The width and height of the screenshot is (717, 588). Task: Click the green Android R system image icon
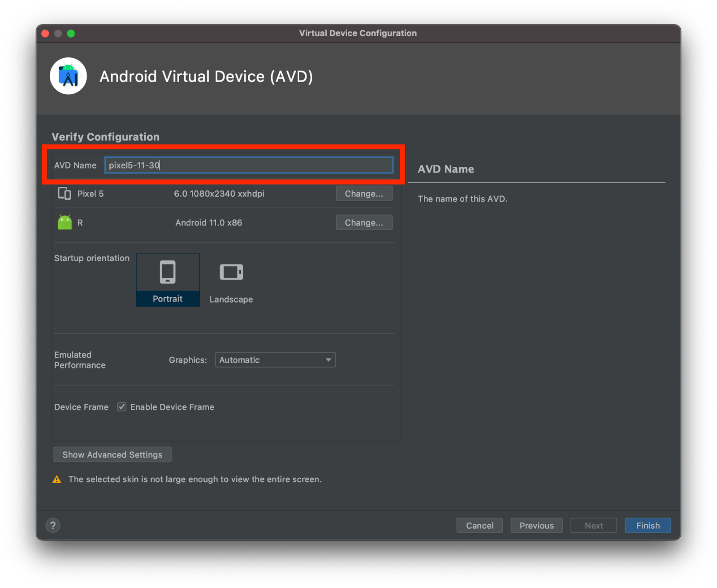coord(65,222)
